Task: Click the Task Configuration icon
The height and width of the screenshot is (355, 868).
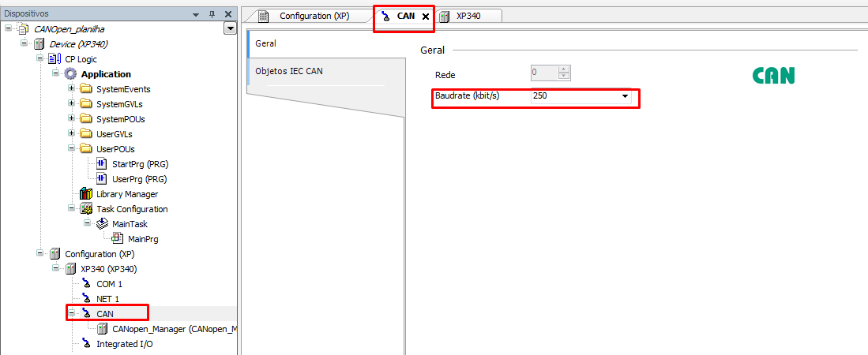Action: [x=86, y=209]
